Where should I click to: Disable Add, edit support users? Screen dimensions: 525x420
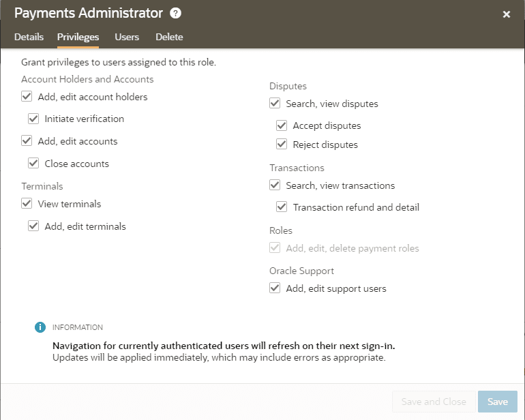[x=275, y=288]
